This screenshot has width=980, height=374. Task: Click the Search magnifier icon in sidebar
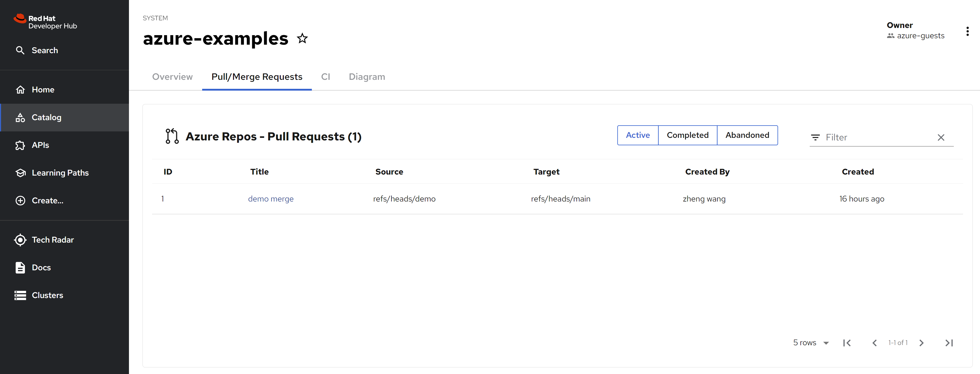click(20, 50)
